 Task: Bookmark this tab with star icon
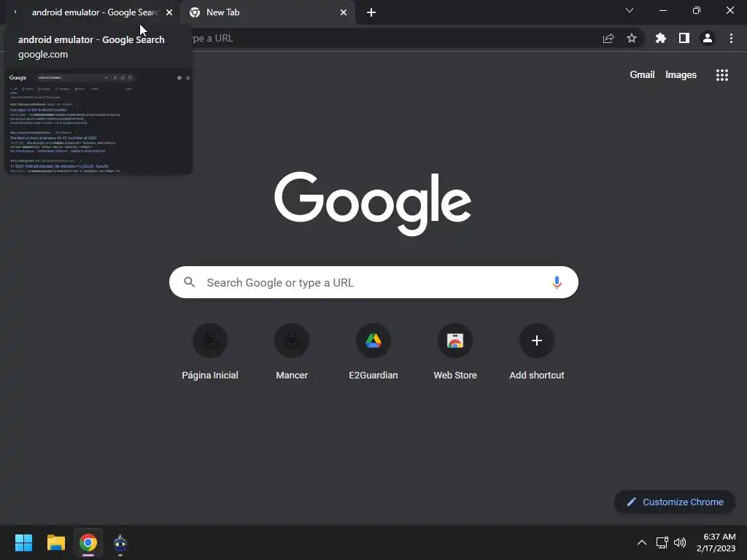coord(632,39)
